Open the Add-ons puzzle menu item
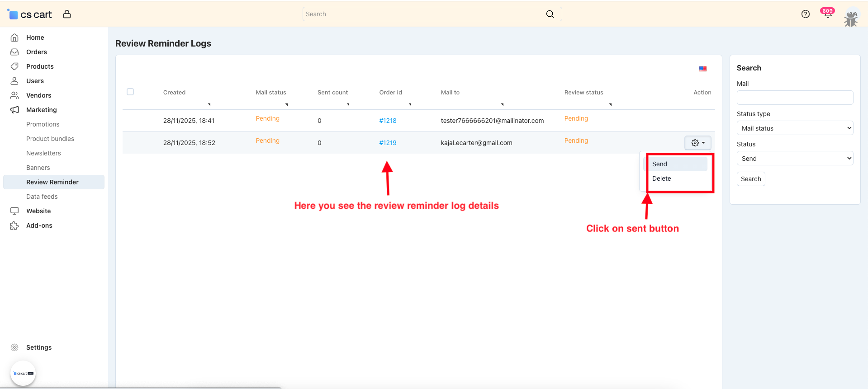 coord(39,225)
